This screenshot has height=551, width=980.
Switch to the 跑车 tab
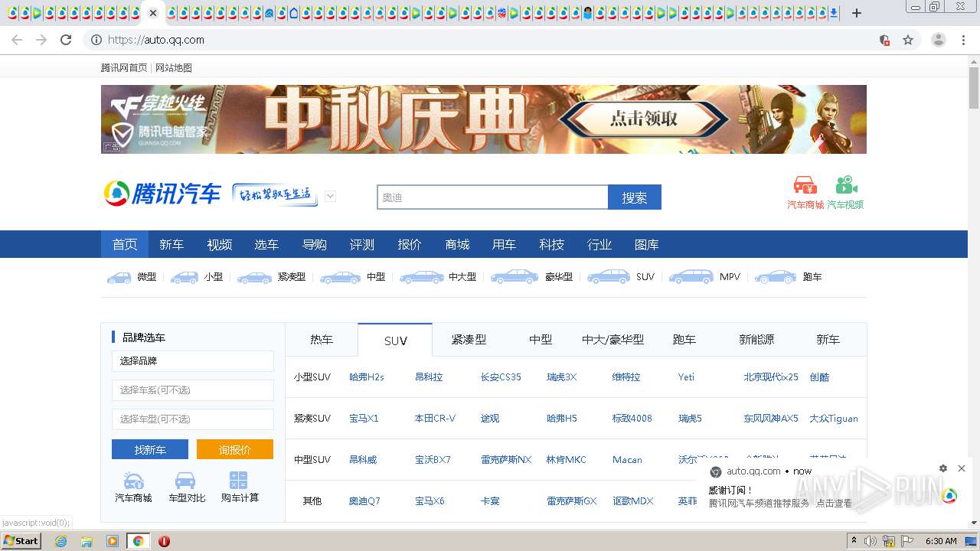[x=684, y=340]
